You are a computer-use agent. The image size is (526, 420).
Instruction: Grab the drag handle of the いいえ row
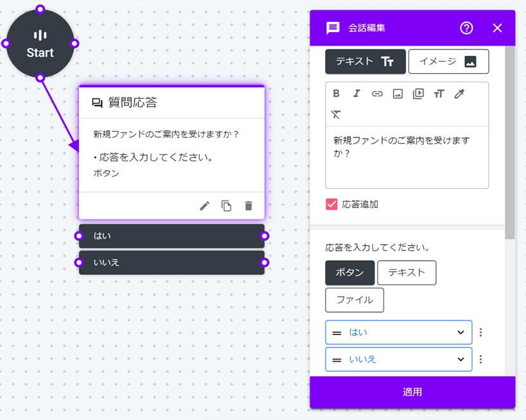pos(337,360)
